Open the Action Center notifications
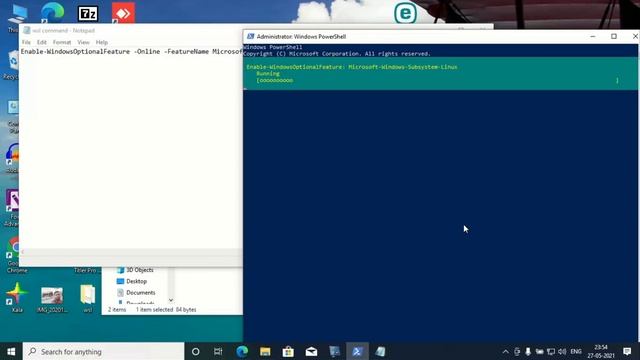 pos(627,351)
